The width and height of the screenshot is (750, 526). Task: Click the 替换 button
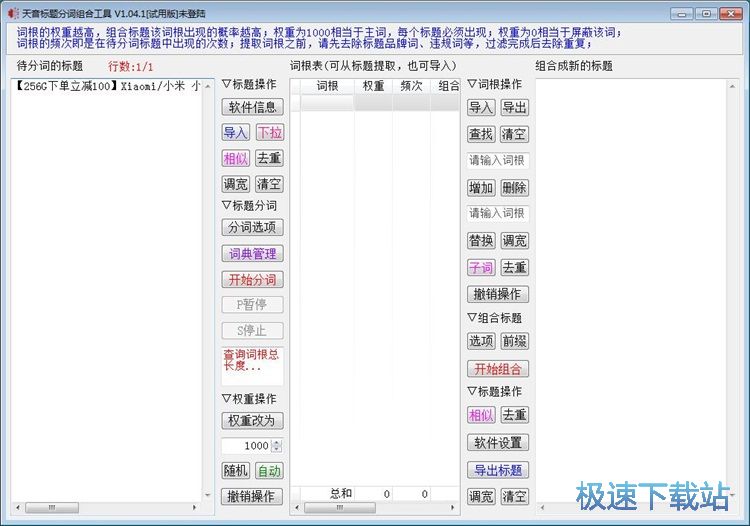[481, 241]
